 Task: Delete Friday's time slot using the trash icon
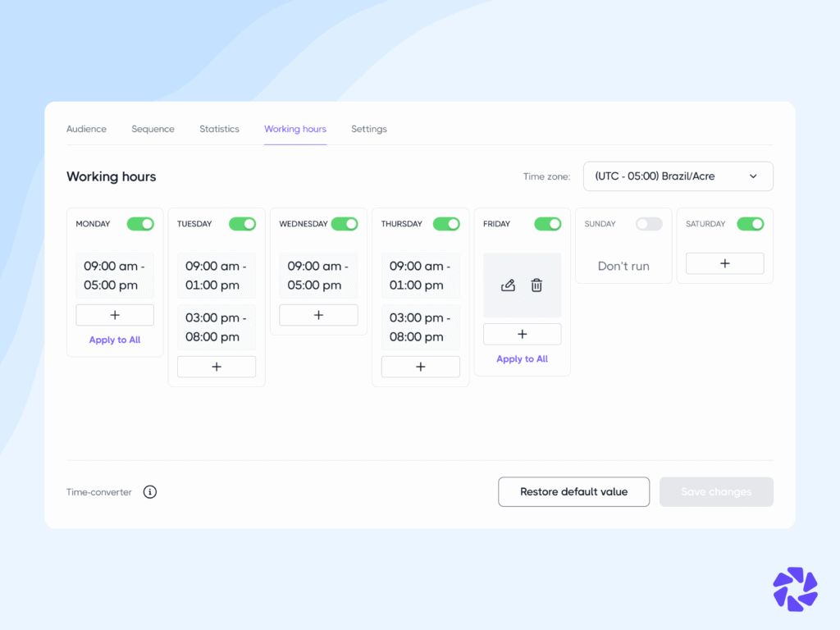pos(536,285)
